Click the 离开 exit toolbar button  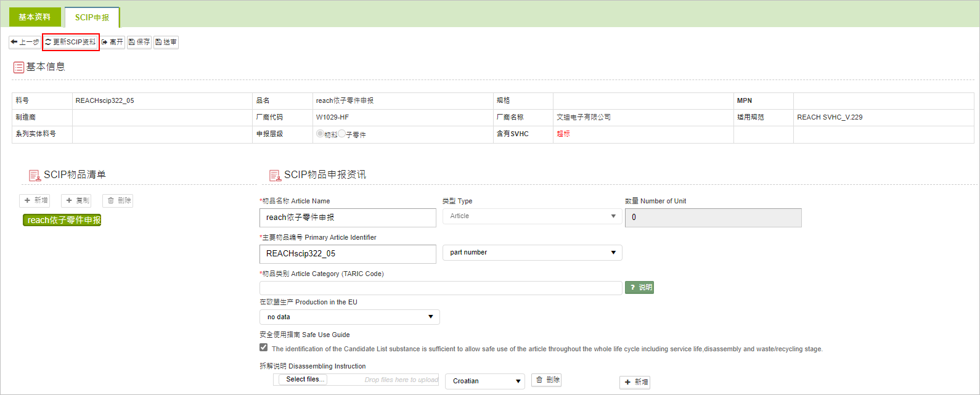pyautogui.click(x=113, y=42)
